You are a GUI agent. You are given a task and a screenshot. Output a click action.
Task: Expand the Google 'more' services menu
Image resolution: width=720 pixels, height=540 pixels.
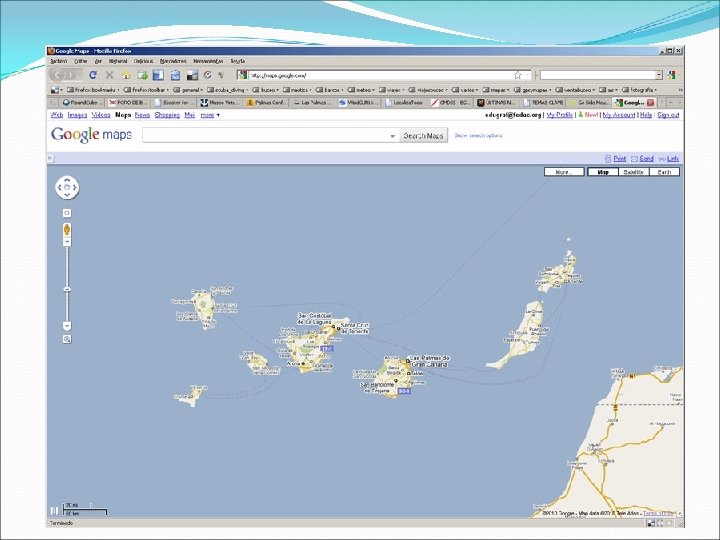click(x=209, y=115)
